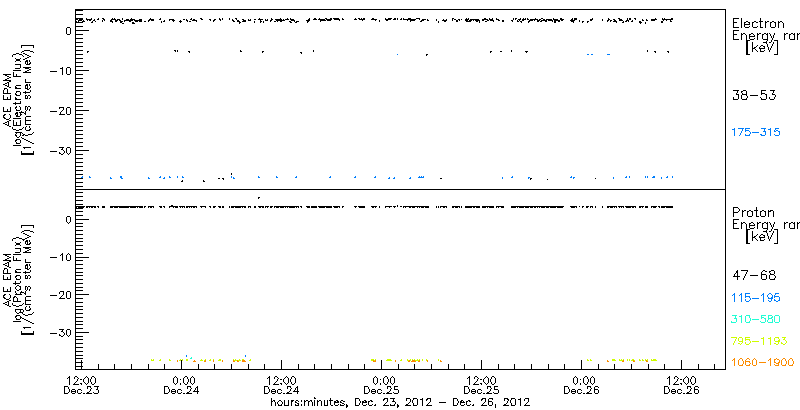Screen dimensions: 800x410
Task: Select the 47-68 proton energy legend label
Action: click(754, 276)
